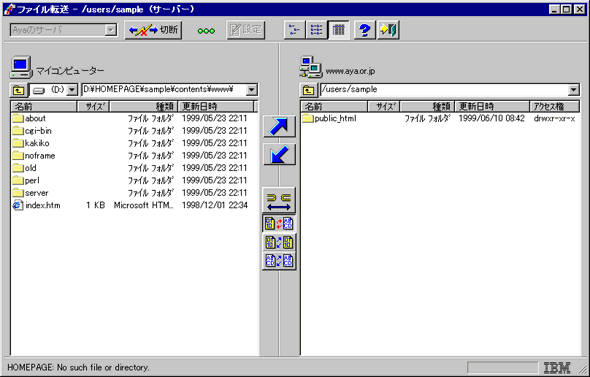Select the top transfer mode toggle with red arrows

pos(279,223)
